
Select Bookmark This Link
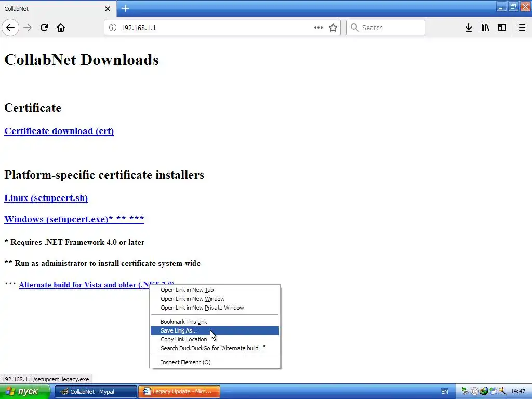215,322
